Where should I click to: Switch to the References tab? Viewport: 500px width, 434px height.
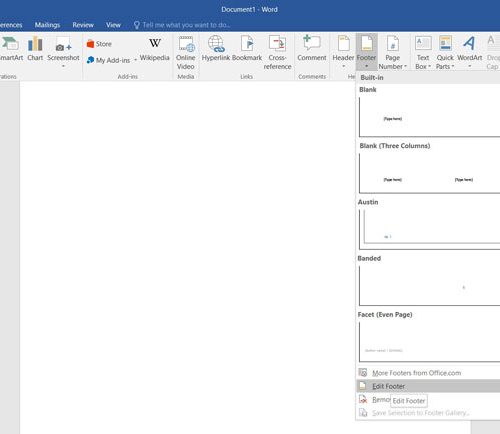point(11,25)
